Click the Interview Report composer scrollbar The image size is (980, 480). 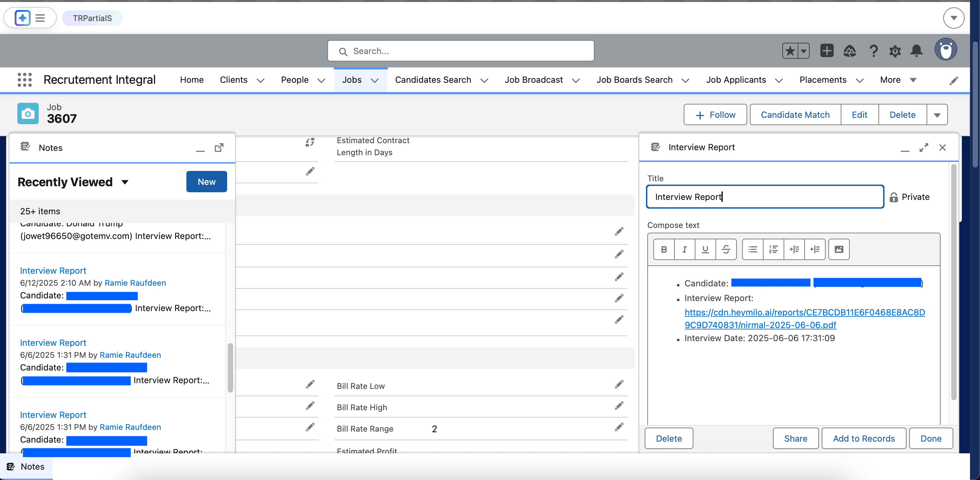[953, 282]
